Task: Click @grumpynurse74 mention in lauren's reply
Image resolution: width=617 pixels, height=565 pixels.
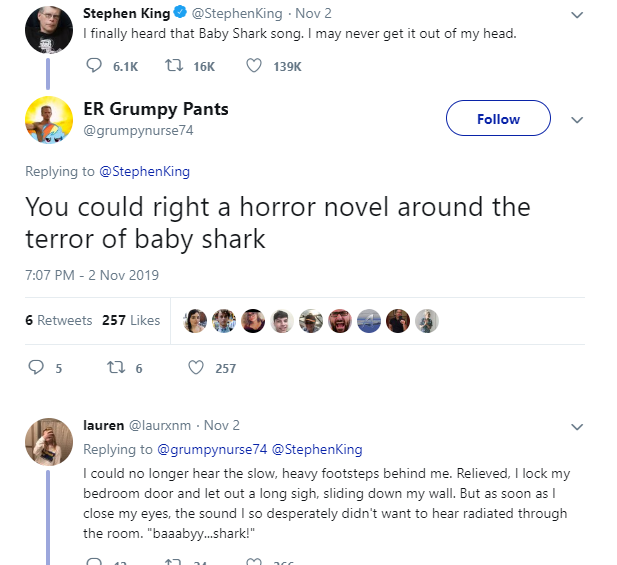Action: [x=212, y=449]
